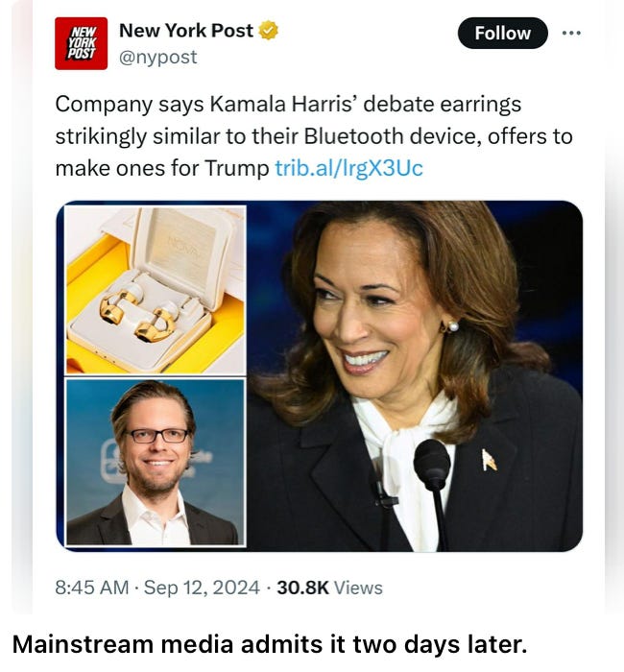Screen dimensions: 624x672
Task: Click the flag lapel pin in photo
Action: tap(488, 460)
